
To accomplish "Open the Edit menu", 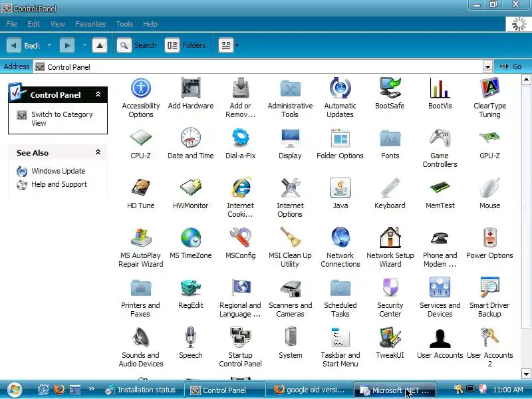I will (34, 24).
